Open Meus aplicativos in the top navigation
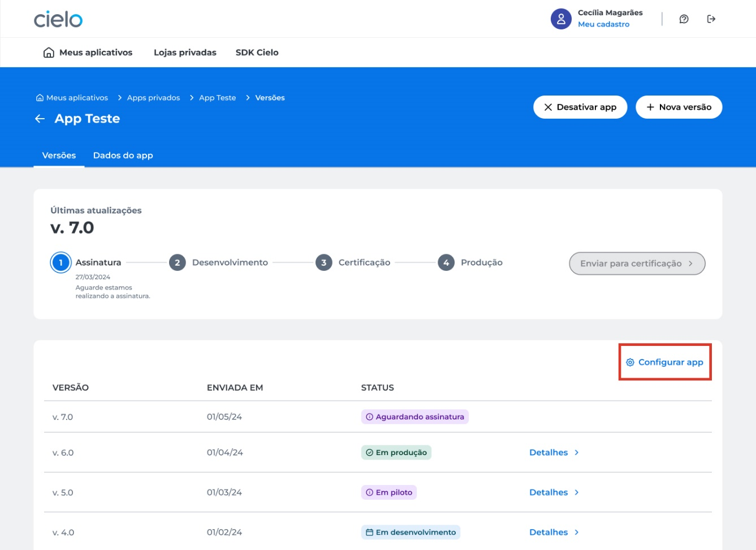Image resolution: width=756 pixels, height=550 pixels. tap(88, 53)
